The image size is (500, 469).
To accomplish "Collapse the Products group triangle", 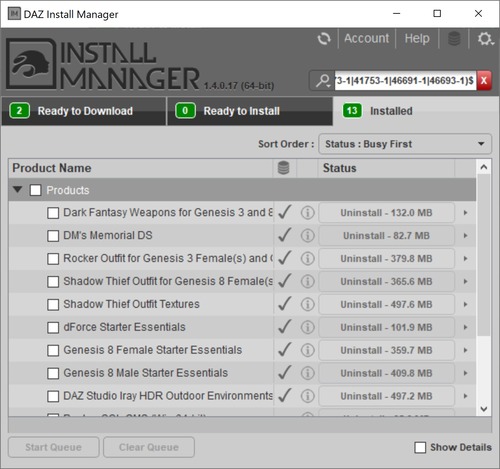I will click(x=17, y=190).
